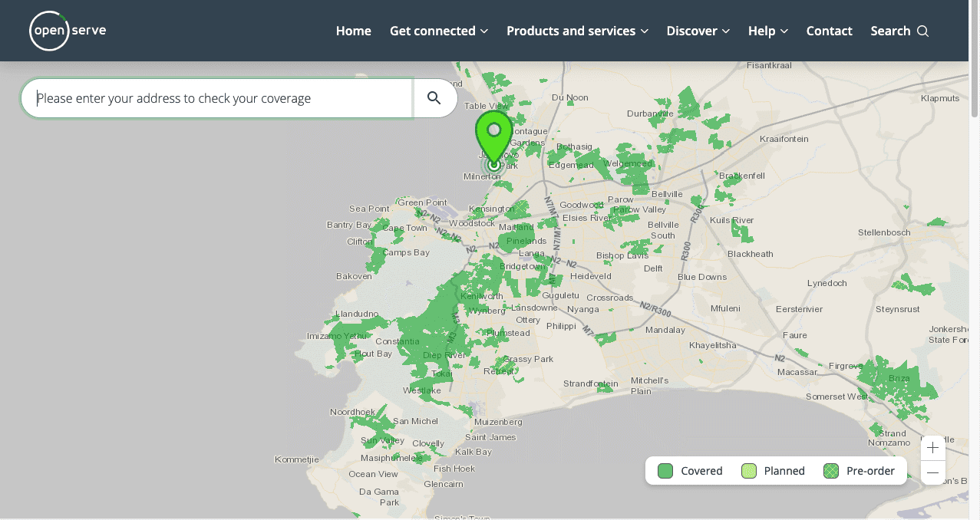
Task: Click the Covered label text in the legend
Action: (x=701, y=470)
